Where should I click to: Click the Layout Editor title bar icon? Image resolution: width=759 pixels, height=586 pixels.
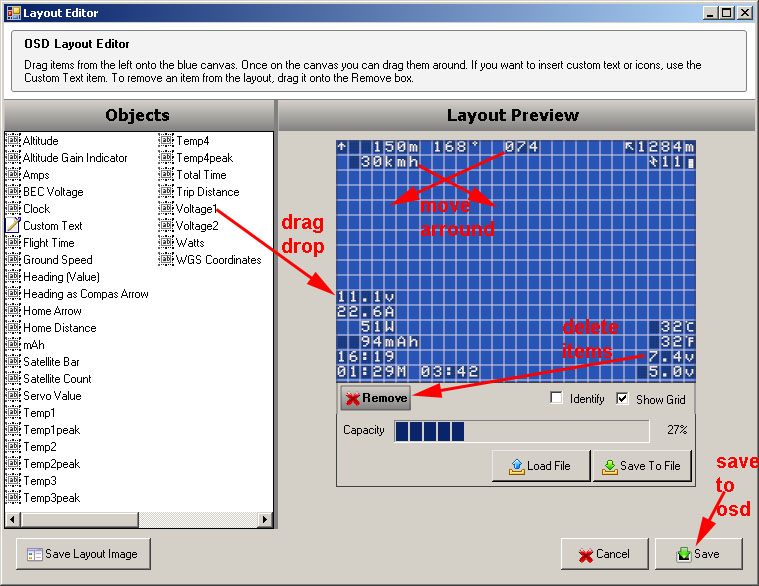tap(12, 13)
